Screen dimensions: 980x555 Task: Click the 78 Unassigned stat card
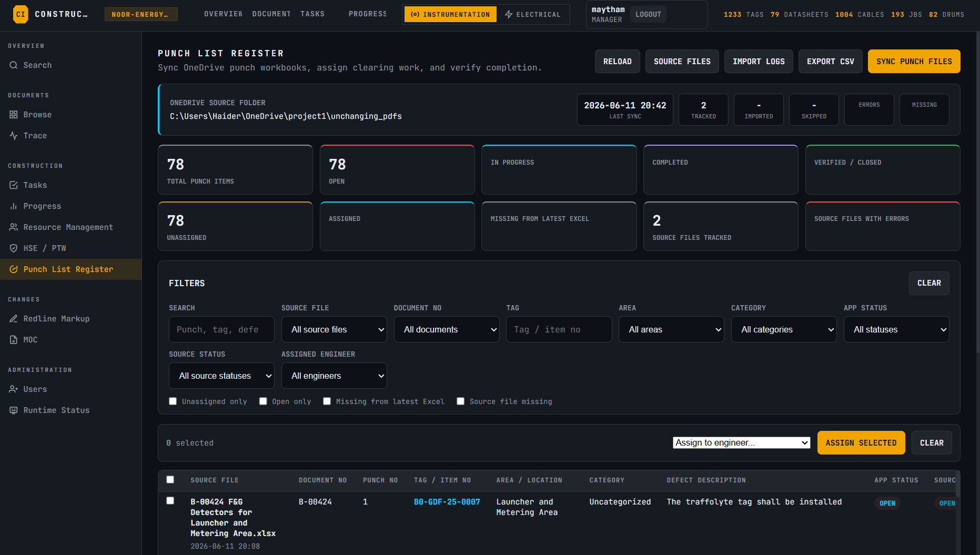point(235,226)
